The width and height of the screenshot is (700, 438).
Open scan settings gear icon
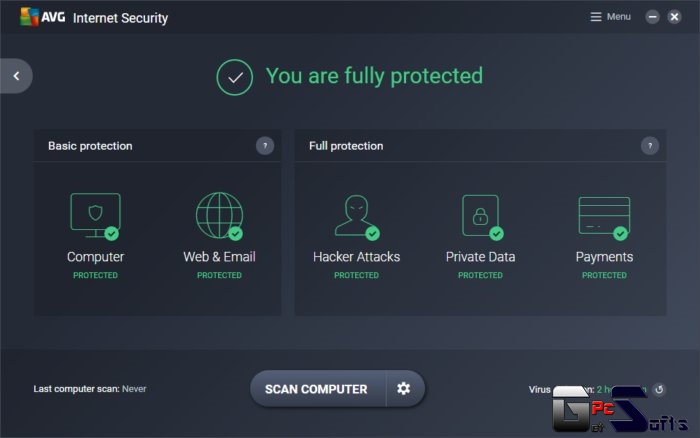point(404,388)
